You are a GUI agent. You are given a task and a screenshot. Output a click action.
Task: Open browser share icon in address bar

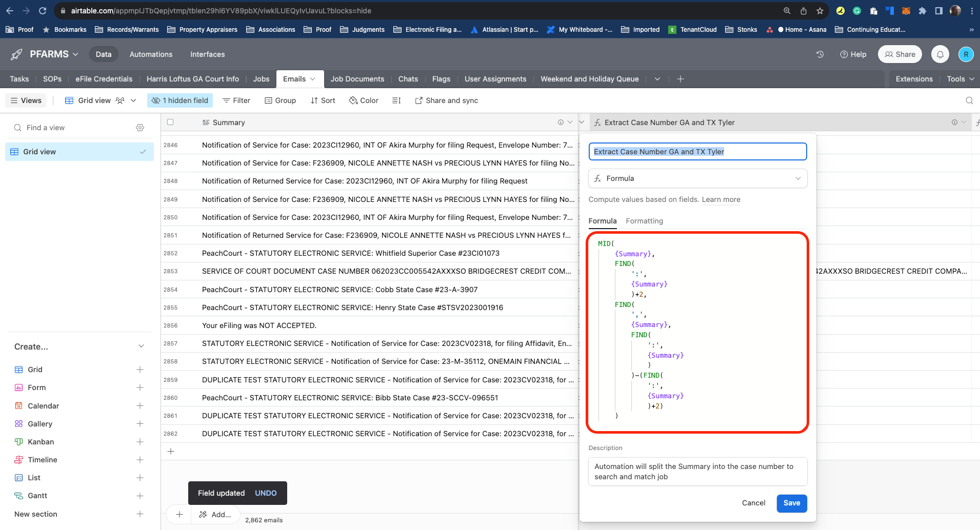[x=804, y=11]
